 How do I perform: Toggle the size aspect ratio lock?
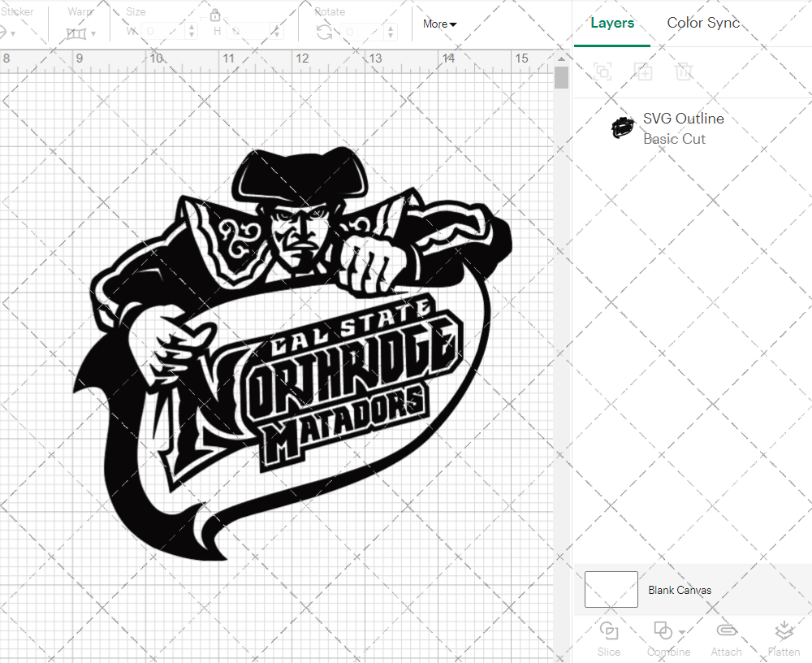click(x=215, y=15)
